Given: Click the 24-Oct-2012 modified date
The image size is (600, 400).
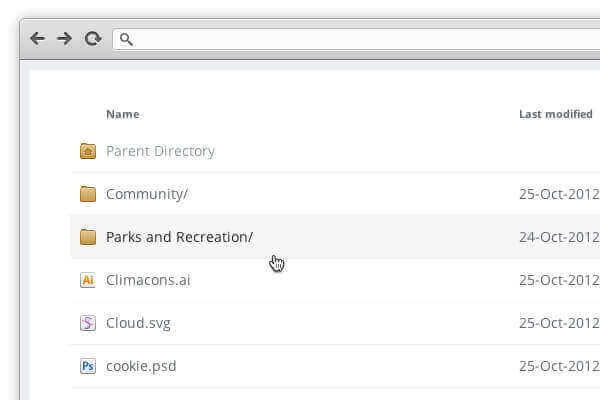Looking at the screenshot, I should coord(559,237).
